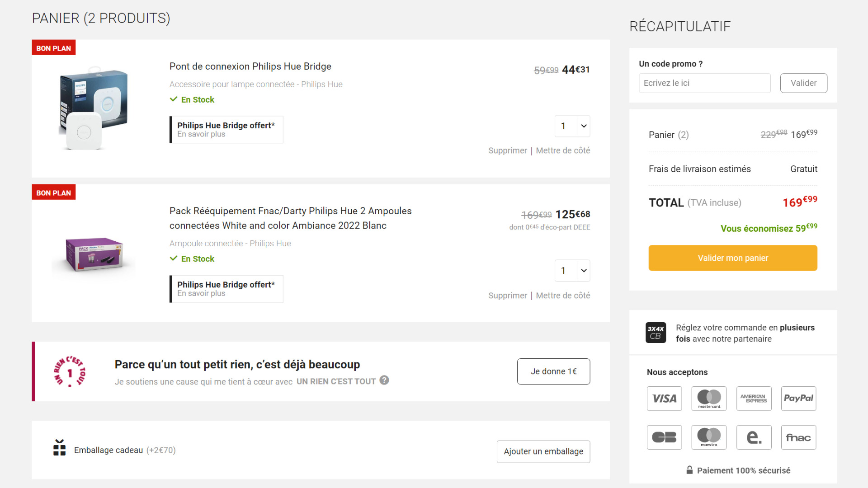This screenshot has height=488, width=868.
Task: Click Ajouter un emballage button
Action: pyautogui.click(x=543, y=451)
